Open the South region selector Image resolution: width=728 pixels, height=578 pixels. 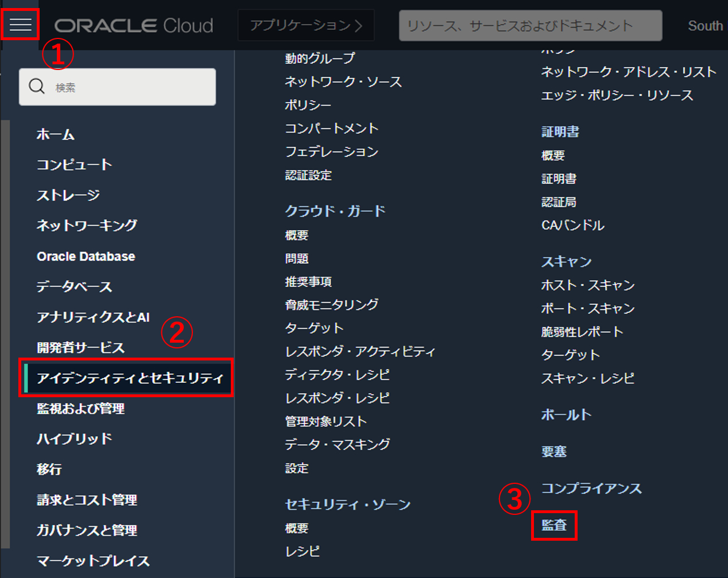tap(705, 26)
